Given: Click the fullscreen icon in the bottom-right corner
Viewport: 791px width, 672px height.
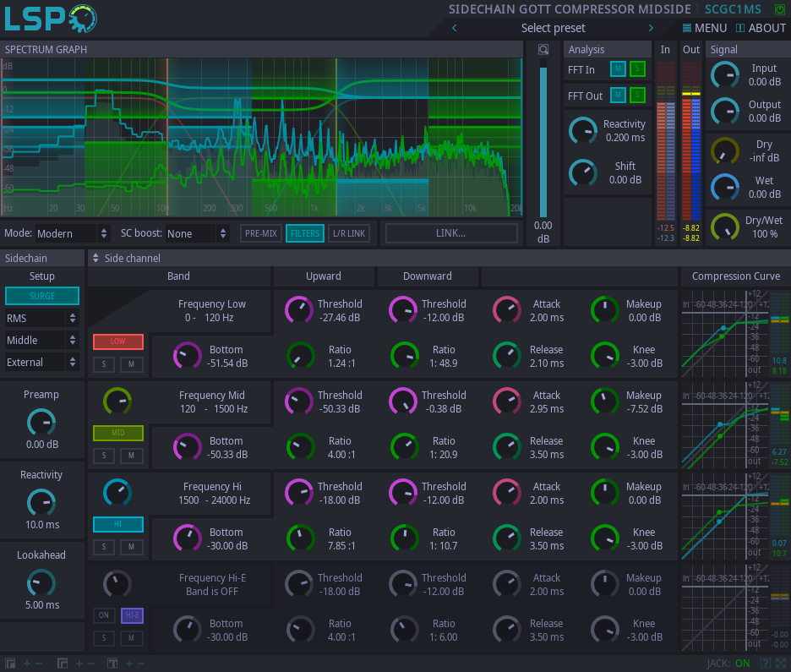Looking at the screenshot, I should point(781,663).
